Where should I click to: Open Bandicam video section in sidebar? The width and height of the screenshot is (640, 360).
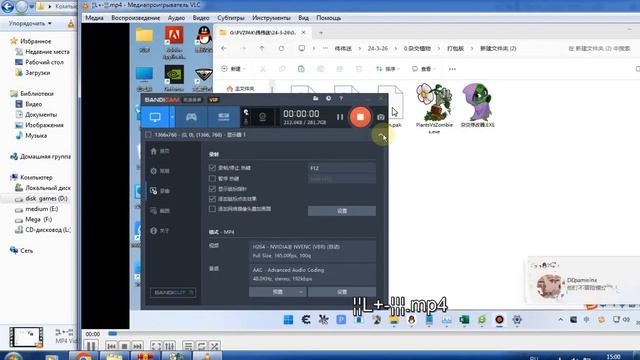(160, 191)
